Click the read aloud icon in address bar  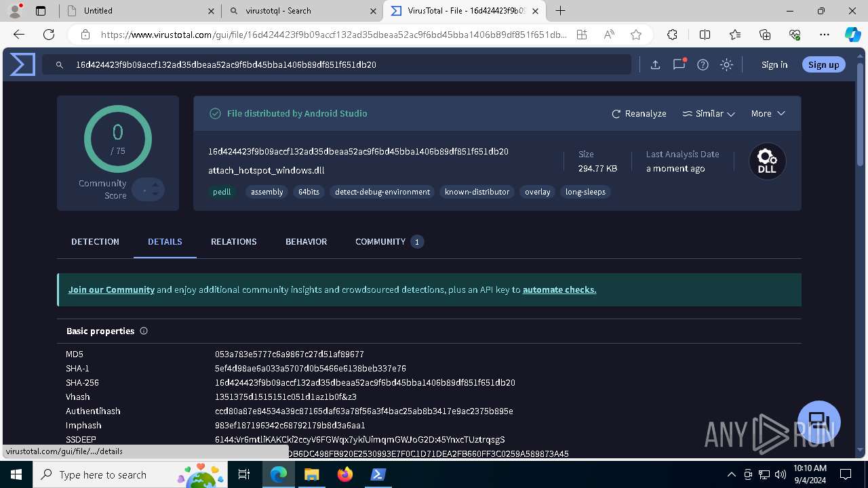tap(609, 35)
